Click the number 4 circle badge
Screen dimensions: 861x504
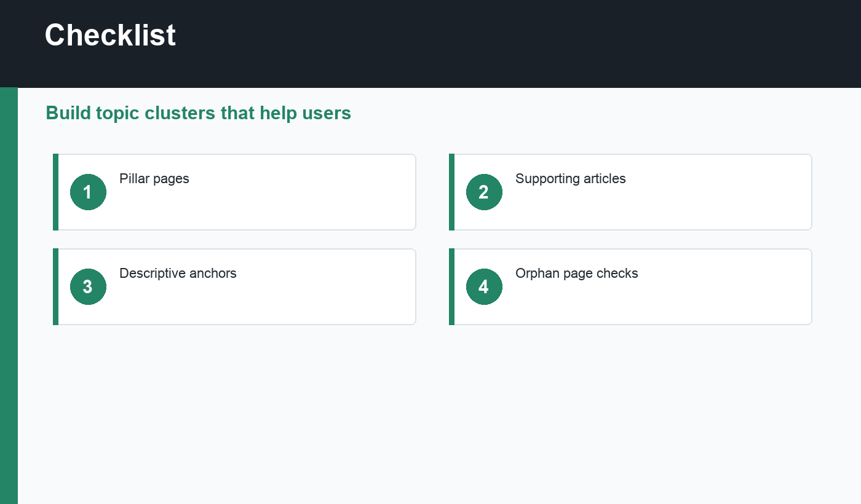click(484, 286)
